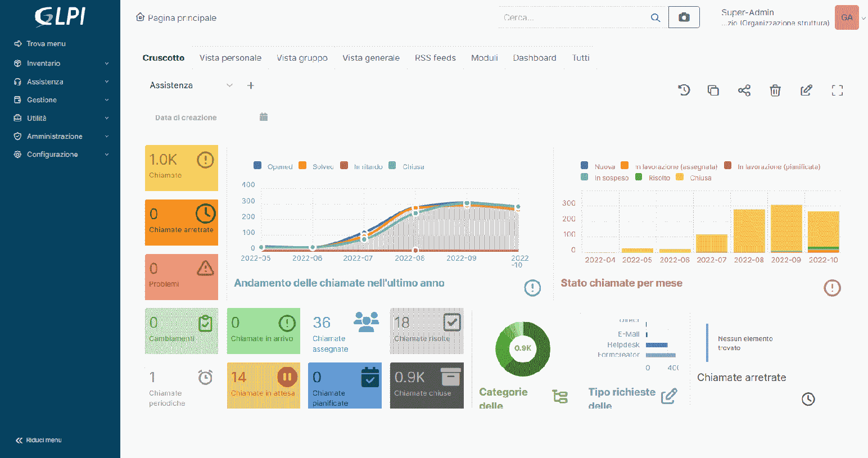868x458 pixels.
Task: Click the clone dashboard icon
Action: click(713, 90)
